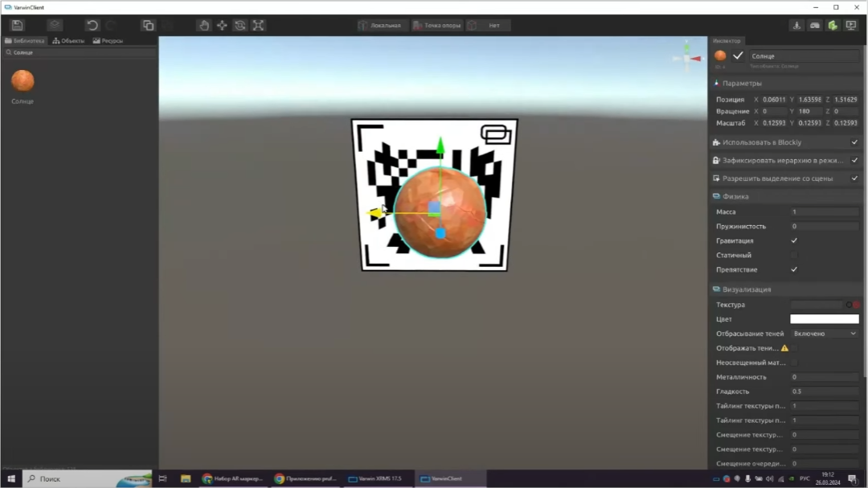Screen dimensions: 868x488
Task: Select the Солнце thumbnail in library
Action: tap(23, 81)
